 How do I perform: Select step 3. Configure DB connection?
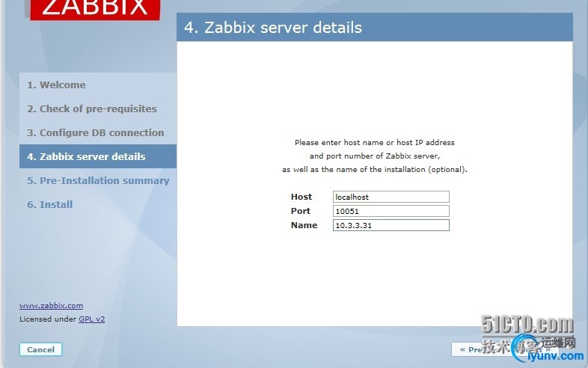[95, 133]
